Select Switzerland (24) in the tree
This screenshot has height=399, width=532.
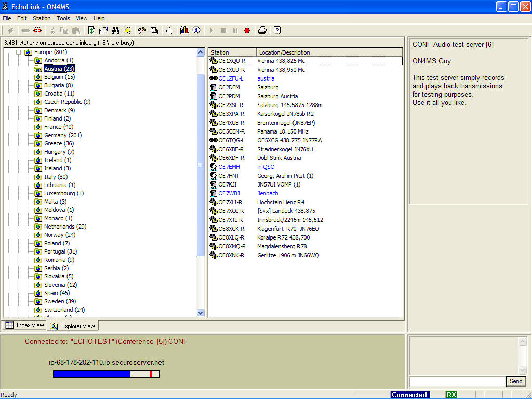[64, 310]
